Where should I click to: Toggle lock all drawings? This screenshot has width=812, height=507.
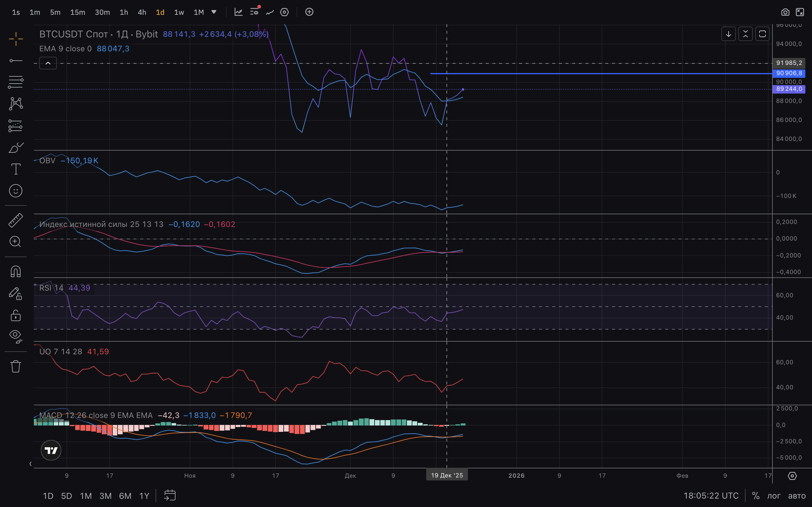click(x=16, y=316)
